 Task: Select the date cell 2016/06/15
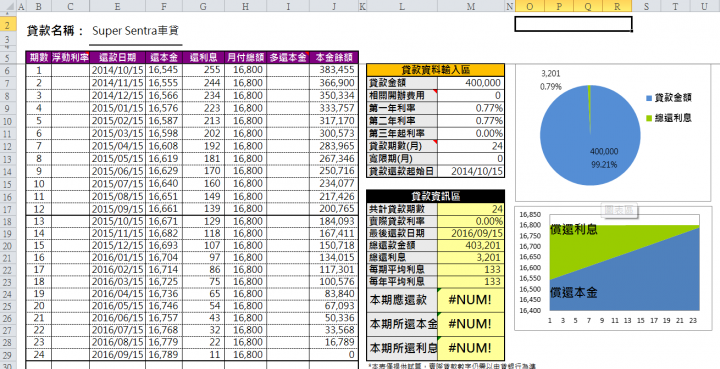pos(118,319)
